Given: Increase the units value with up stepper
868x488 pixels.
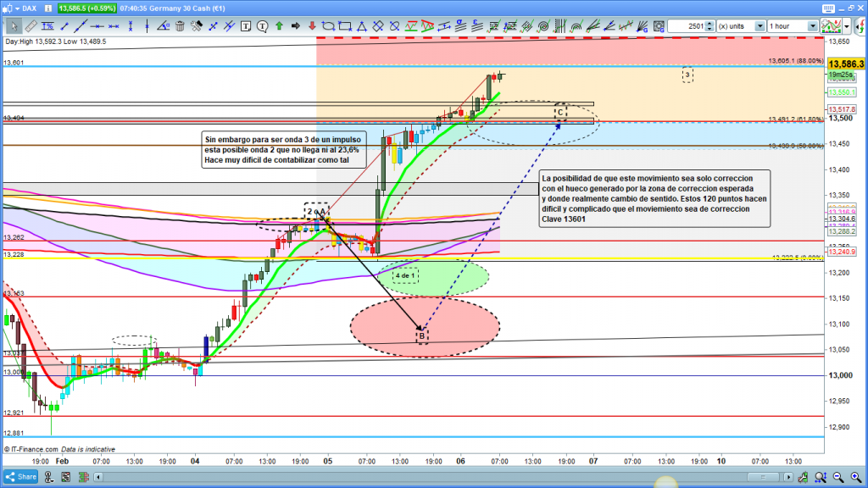Looking at the screenshot, I should click(x=709, y=23).
